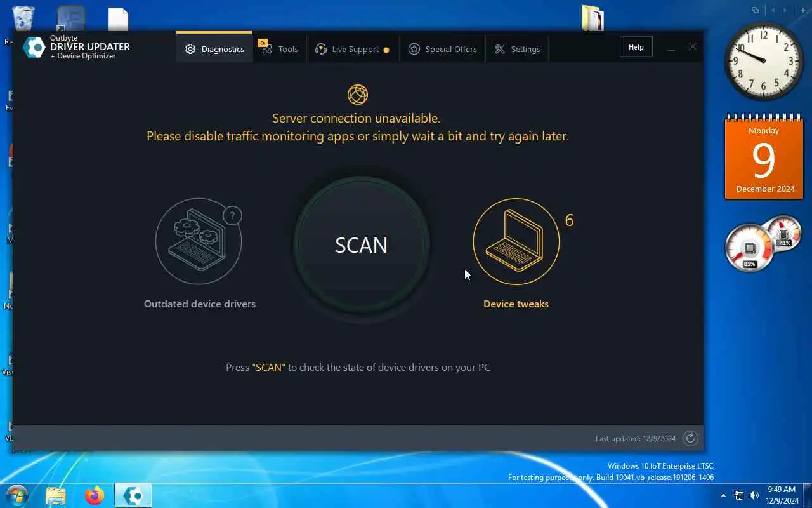Click the network tray icon
This screenshot has width=812, height=508.
(x=739, y=495)
